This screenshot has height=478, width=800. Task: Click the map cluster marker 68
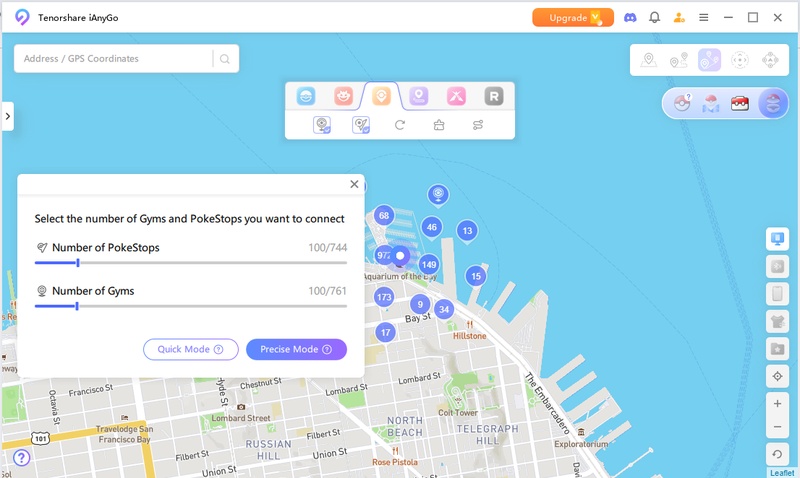coord(384,215)
